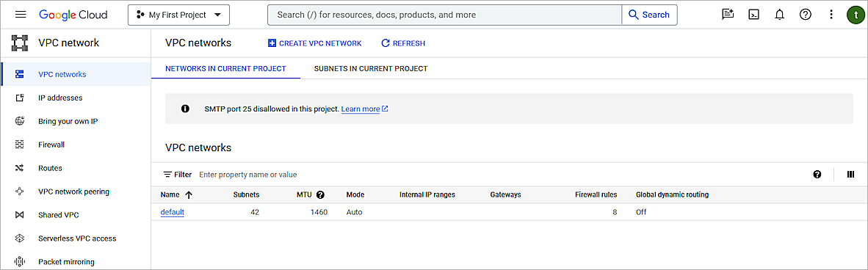Viewport: 868px width, 270px height.
Task: Click the Off dynamic routing value
Action: tap(641, 212)
